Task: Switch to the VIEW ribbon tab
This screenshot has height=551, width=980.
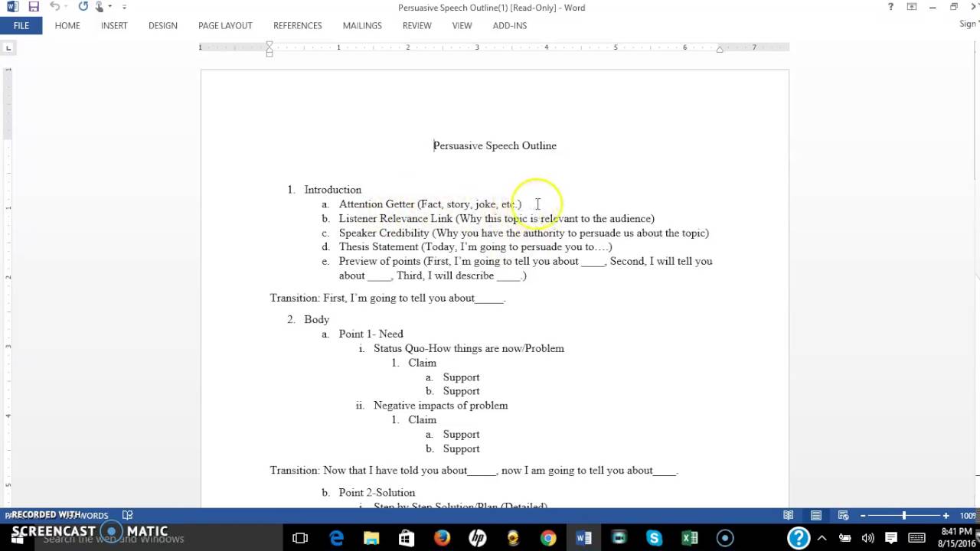Action: (462, 25)
